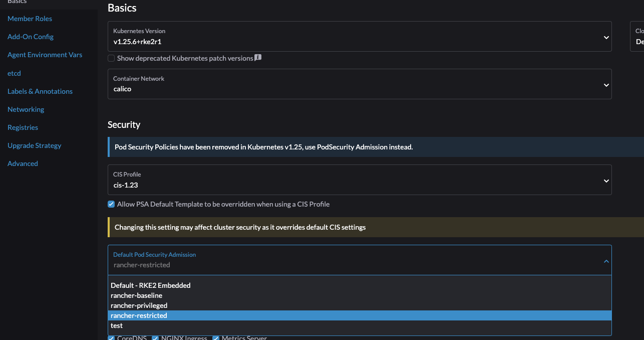Select the test admission template
This screenshot has height=340, width=644.
pos(117,325)
